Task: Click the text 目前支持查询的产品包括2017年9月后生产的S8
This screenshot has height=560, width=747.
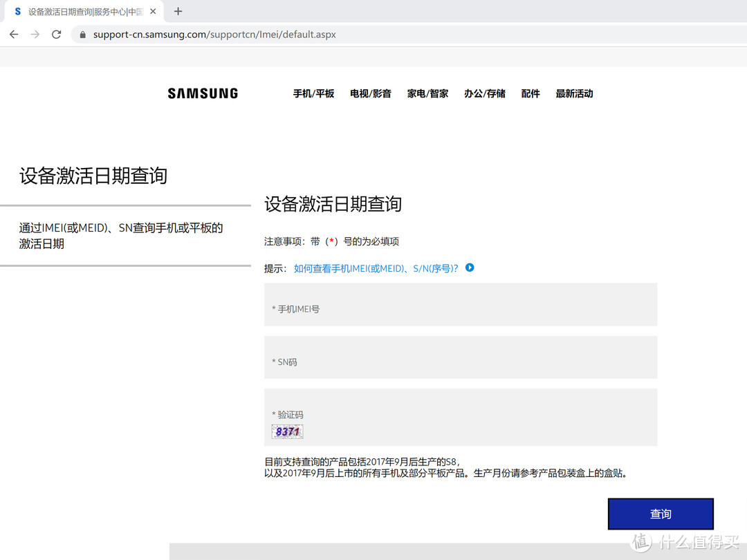Action: 362,461
